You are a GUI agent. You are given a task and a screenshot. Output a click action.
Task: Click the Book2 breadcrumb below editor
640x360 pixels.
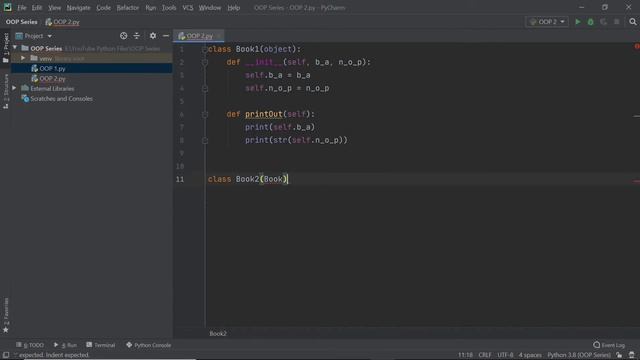pos(218,333)
